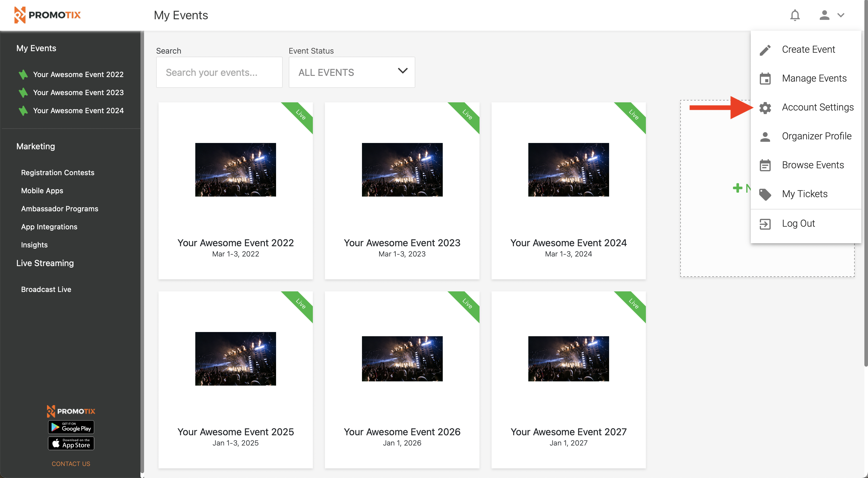The image size is (868, 478).
Task: Click the Search your events field
Action: [x=219, y=72]
